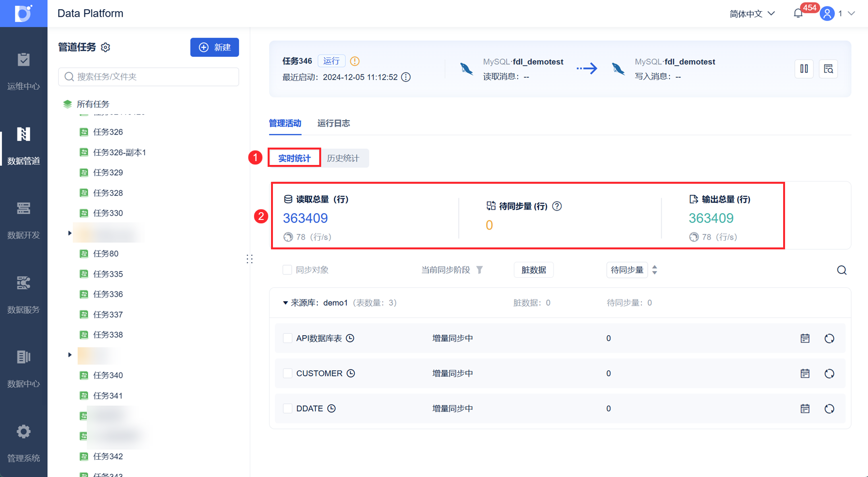Screen dimensions: 868x477
Task: Click the 待同步量 column button
Action: tap(627, 270)
